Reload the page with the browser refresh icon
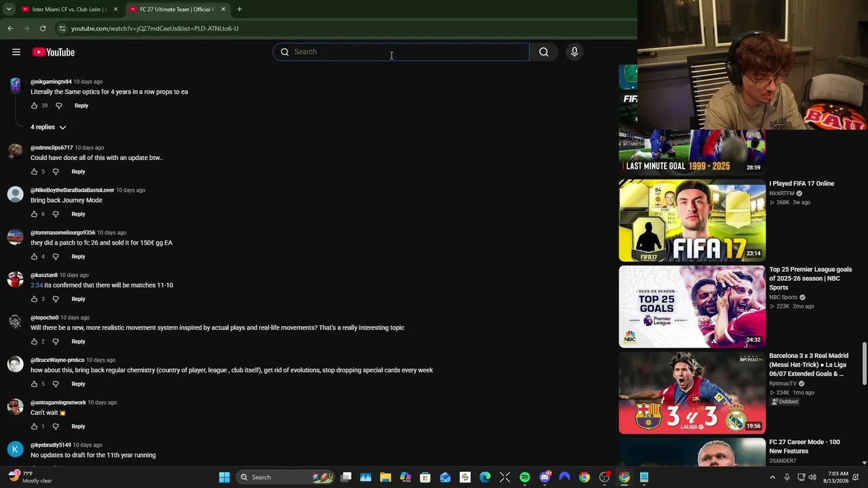Screen dimensions: 868x488 click(x=43, y=28)
